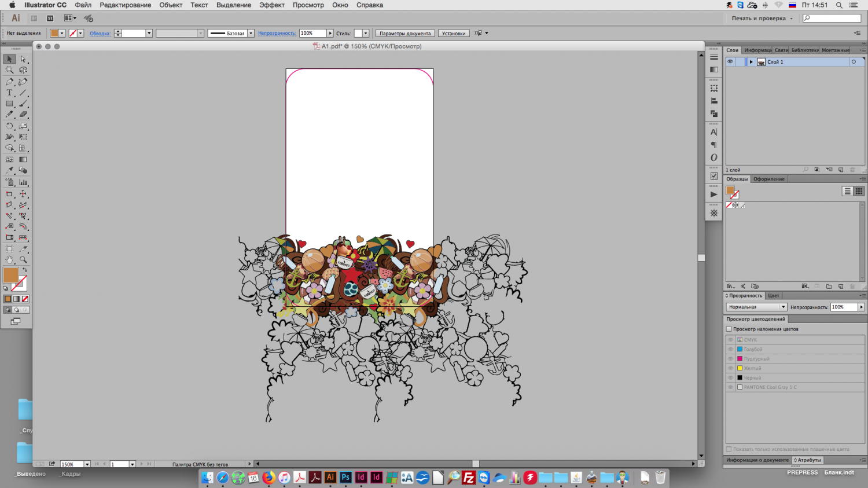Switch to the Оформление tab

tap(768, 179)
